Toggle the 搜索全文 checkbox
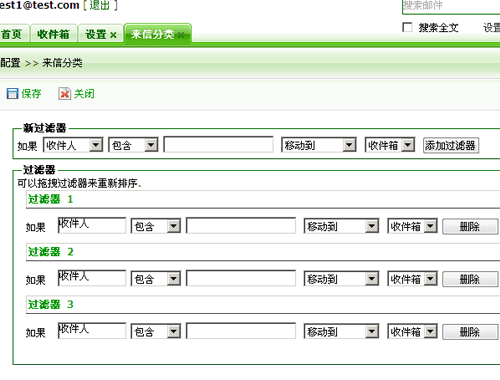The image size is (500, 380). (407, 27)
